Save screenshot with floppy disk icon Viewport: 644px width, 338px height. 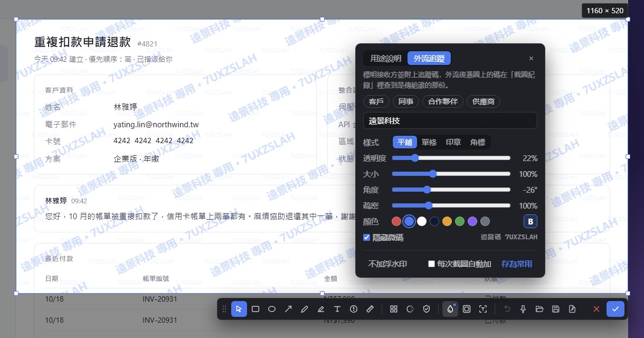tap(556, 309)
